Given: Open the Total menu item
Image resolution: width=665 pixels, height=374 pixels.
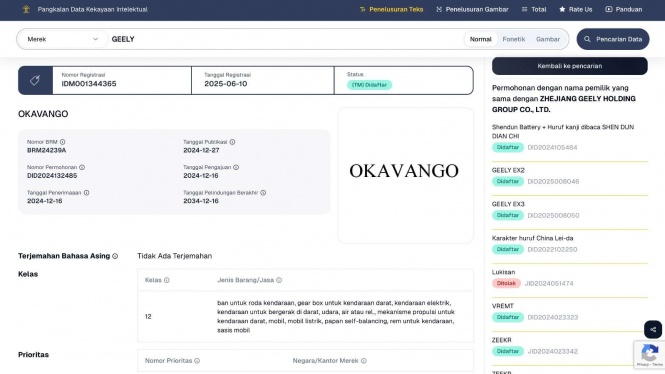Looking at the screenshot, I should pyautogui.click(x=534, y=9).
